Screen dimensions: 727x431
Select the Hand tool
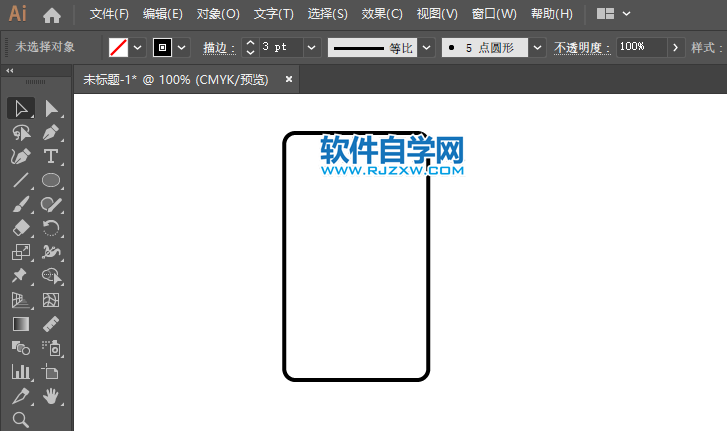[x=51, y=396]
